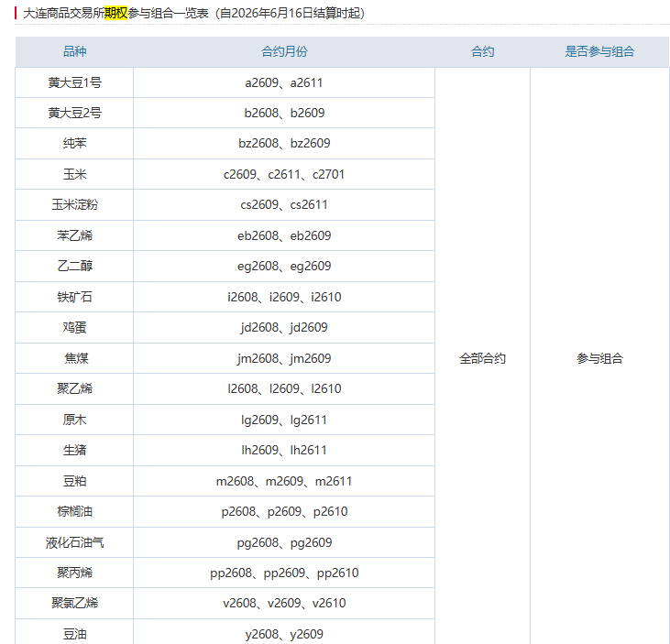Click the table title heading 大连商品交易所期权参与组合一览表
The width and height of the screenshot is (670, 644).
point(115,13)
